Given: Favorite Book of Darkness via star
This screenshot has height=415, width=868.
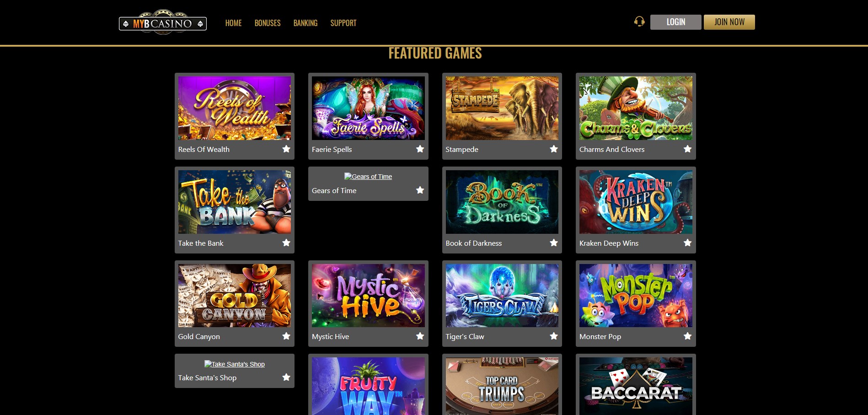Looking at the screenshot, I should click(554, 243).
